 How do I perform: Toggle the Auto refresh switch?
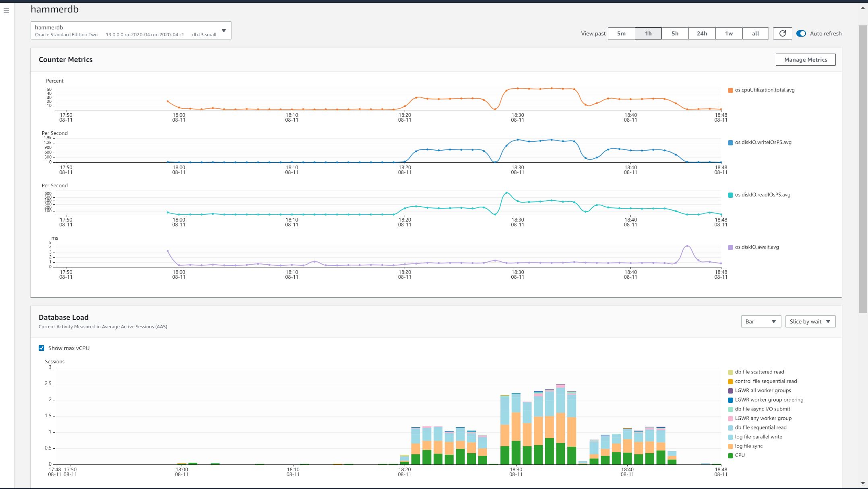[801, 33]
